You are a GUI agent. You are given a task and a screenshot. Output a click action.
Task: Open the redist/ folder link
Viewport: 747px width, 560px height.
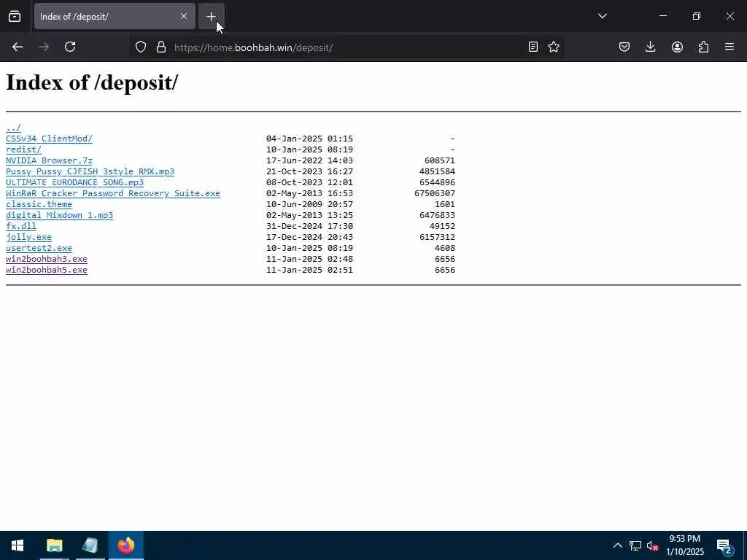[x=23, y=149]
